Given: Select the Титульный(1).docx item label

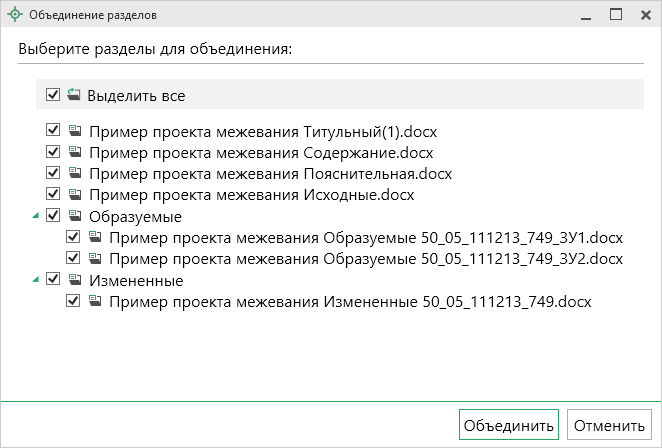Looking at the screenshot, I should 264,132.
